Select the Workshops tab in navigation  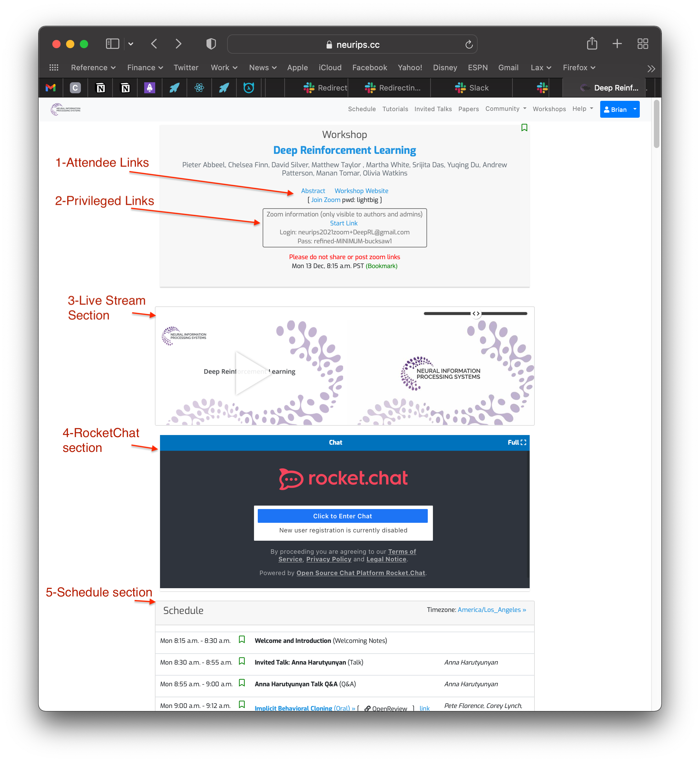551,109
